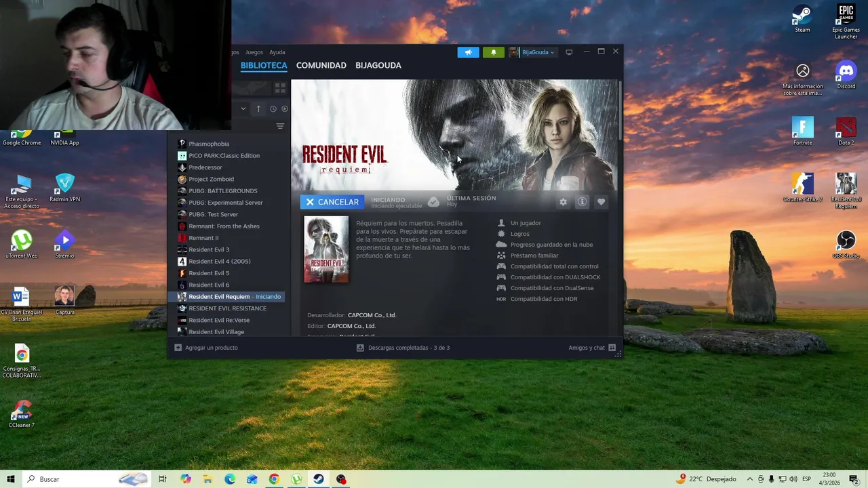Viewport: 868px width, 488px height.
Task: Open the BIJAGOUDA profile tab
Action: 378,66
